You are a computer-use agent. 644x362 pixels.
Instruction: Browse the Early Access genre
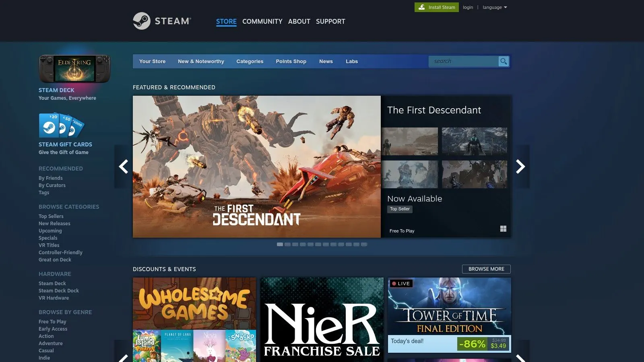click(53, 329)
